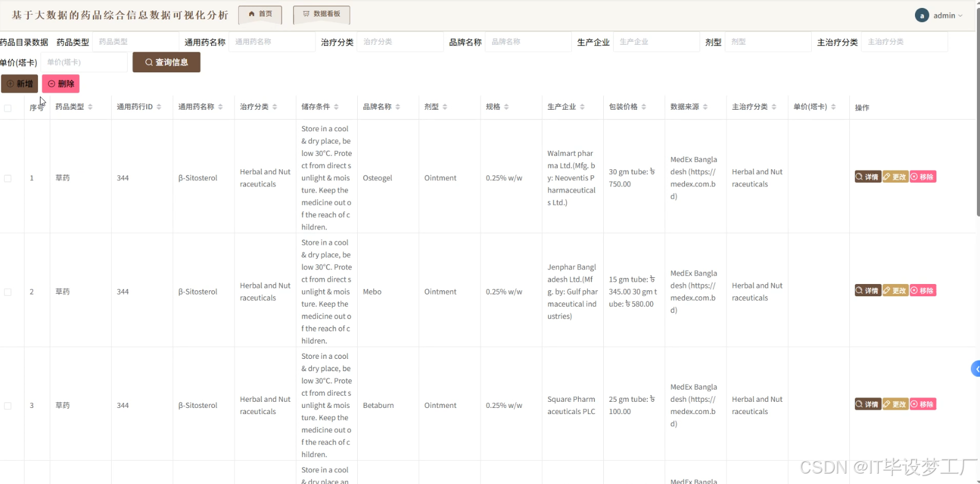This screenshot has height=484, width=980.
Task: Click the 操作 column header
Action: pyautogui.click(x=862, y=107)
